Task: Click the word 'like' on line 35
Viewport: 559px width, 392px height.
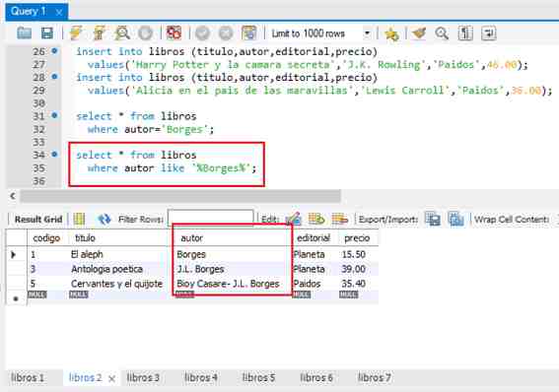Action: (x=173, y=167)
